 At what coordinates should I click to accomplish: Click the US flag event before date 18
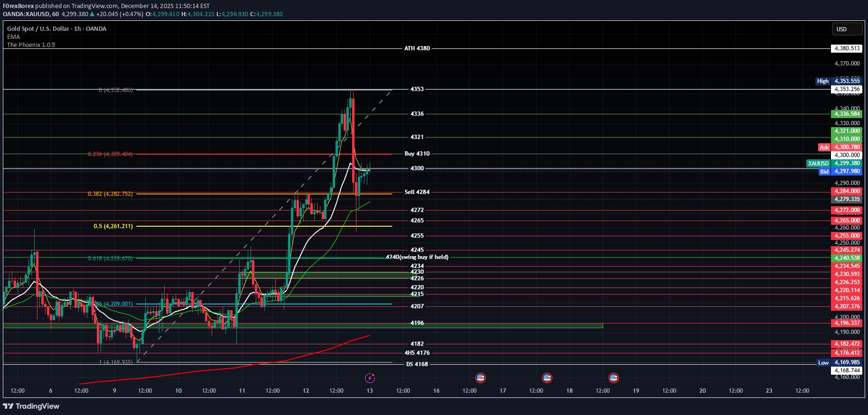[547, 378]
